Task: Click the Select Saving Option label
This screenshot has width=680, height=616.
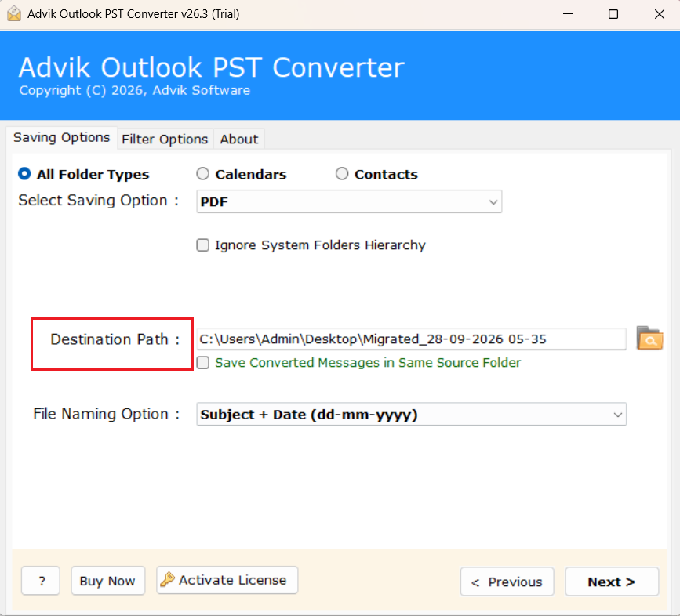Action: point(99,201)
